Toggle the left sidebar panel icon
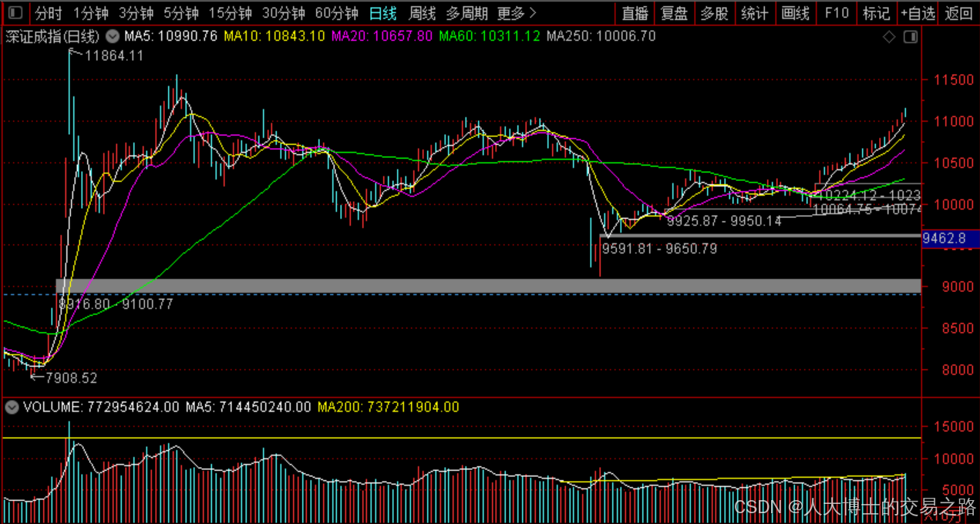Screen dimensions: 980x524 [x=14, y=13]
